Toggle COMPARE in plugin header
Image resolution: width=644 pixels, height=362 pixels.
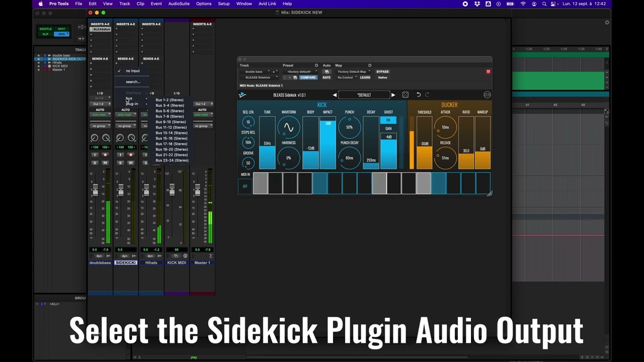(308, 77)
